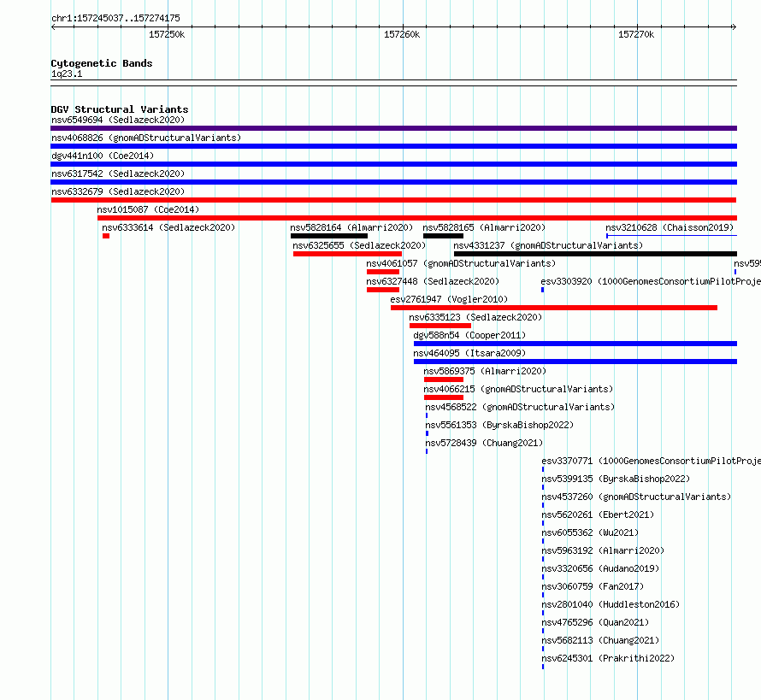Image resolution: width=761 pixels, height=700 pixels.
Task: Open nsv5963192 (Almarri2020) label
Action: 603,550
